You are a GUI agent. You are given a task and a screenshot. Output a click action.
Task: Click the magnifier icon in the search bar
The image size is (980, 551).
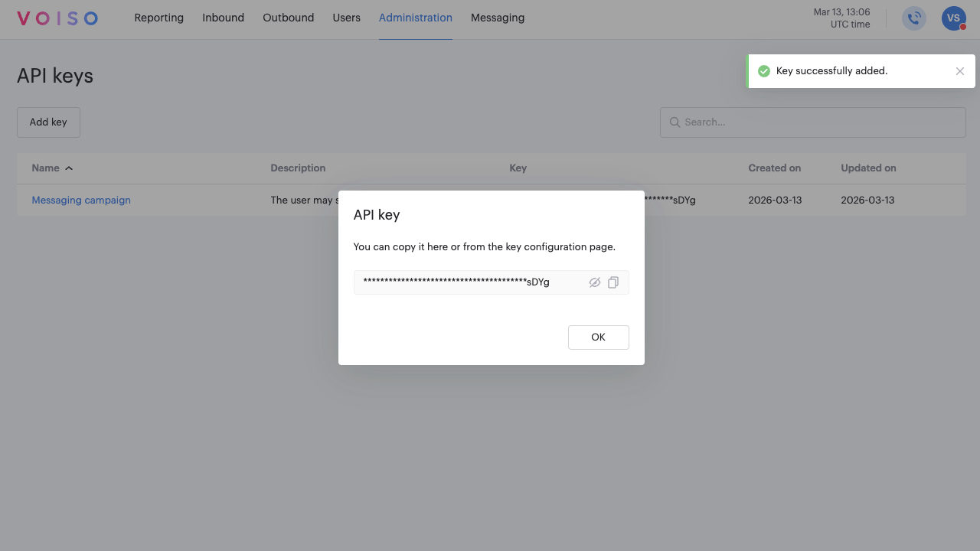click(675, 122)
